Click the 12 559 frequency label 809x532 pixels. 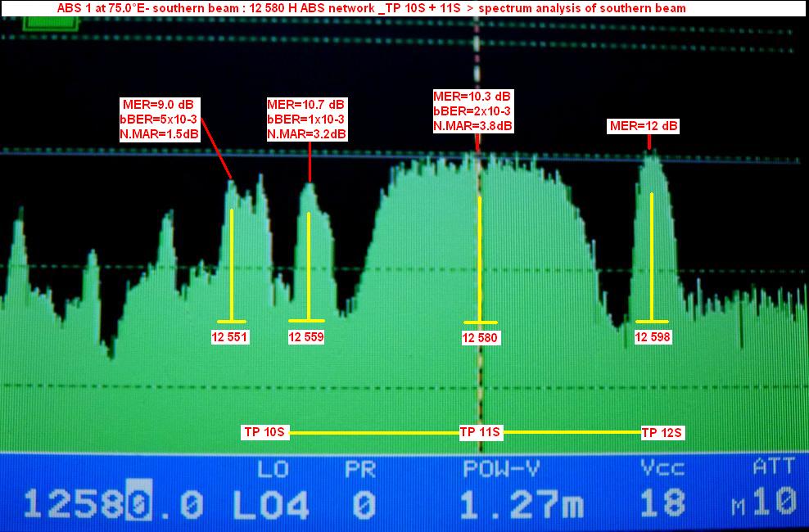coord(308,336)
